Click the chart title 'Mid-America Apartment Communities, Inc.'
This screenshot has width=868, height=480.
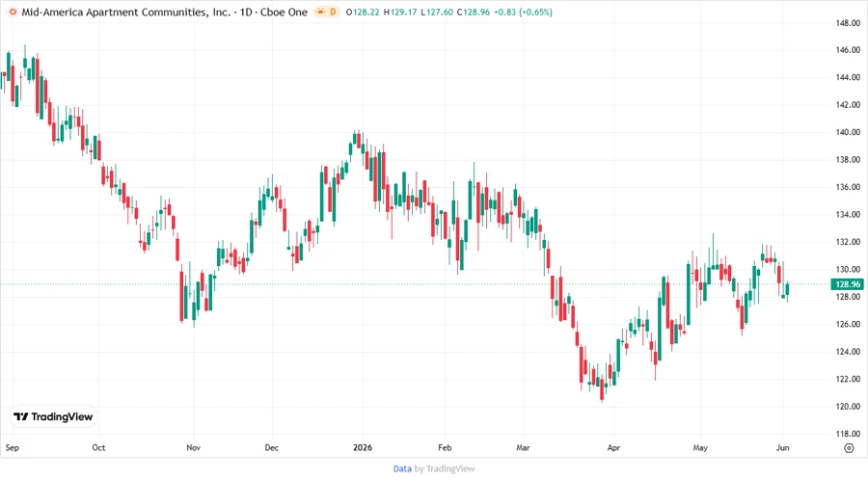pos(125,13)
